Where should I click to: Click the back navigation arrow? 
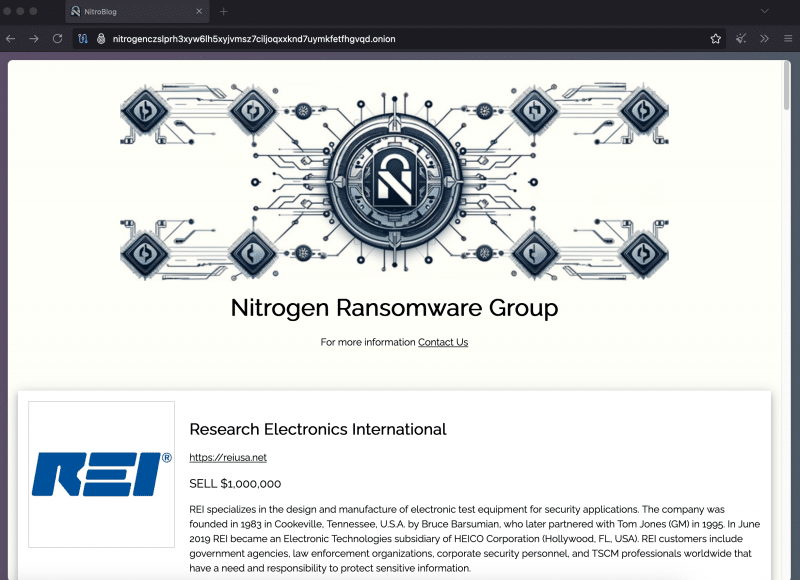coord(10,39)
